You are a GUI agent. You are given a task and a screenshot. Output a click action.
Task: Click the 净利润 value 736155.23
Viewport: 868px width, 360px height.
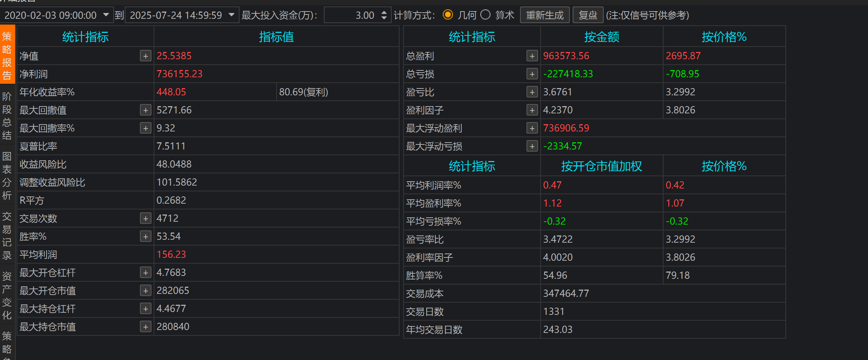click(179, 74)
